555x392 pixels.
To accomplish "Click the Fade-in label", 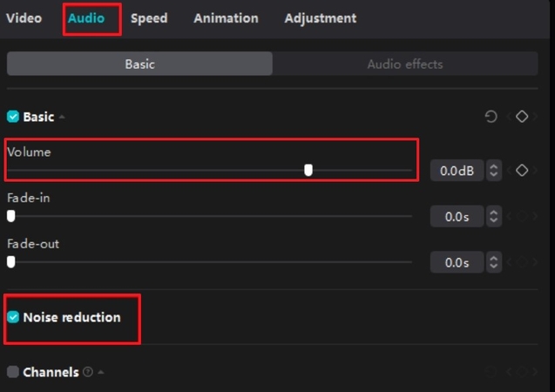I will coord(29,198).
